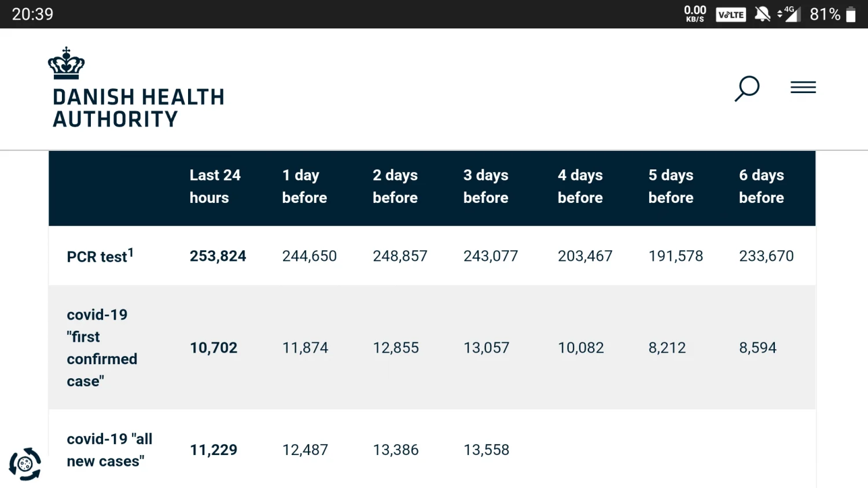Tap the battery status icon

tap(851, 14)
